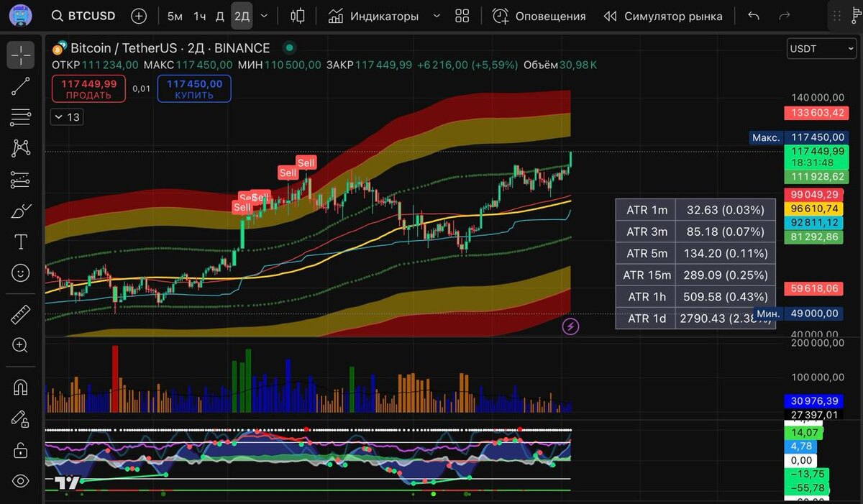Expand the timeframe list chevron
The image size is (863, 504).
tap(264, 16)
